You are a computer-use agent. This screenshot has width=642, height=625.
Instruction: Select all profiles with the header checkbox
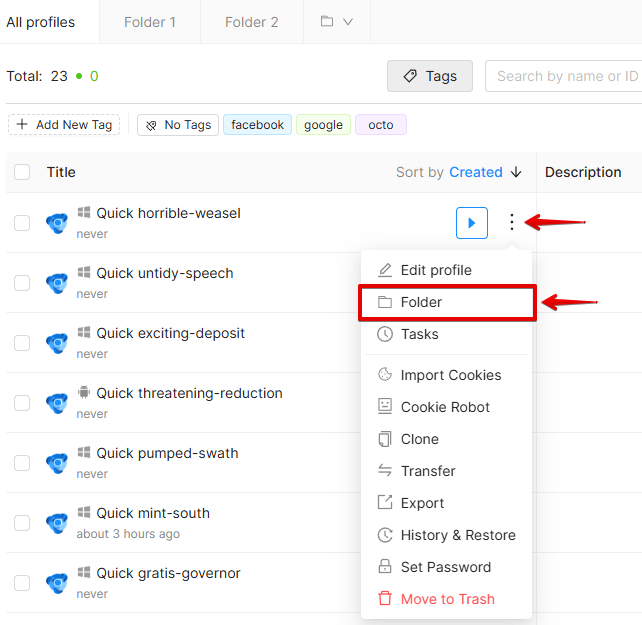22,172
